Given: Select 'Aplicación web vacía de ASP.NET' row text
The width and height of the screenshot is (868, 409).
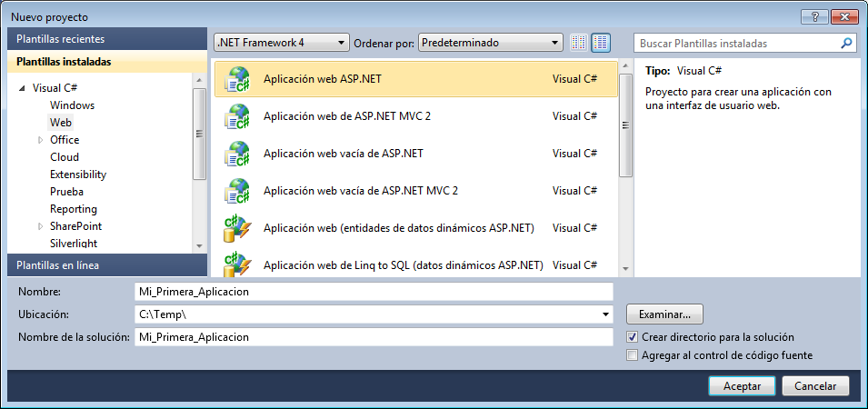Looking at the screenshot, I should pyautogui.click(x=344, y=154).
